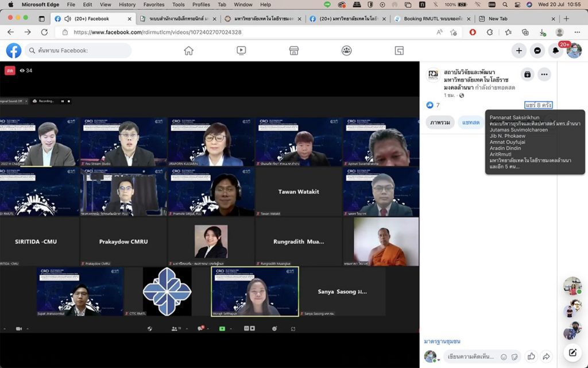
Task: Click the แชร์ 8 ครั้ง shares count
Action: pos(538,105)
